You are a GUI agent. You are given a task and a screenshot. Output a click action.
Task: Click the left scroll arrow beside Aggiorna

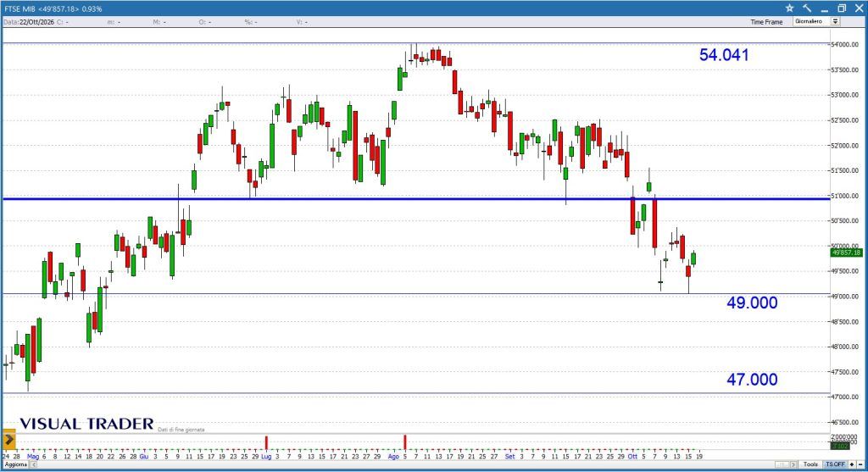pyautogui.click(x=34, y=465)
